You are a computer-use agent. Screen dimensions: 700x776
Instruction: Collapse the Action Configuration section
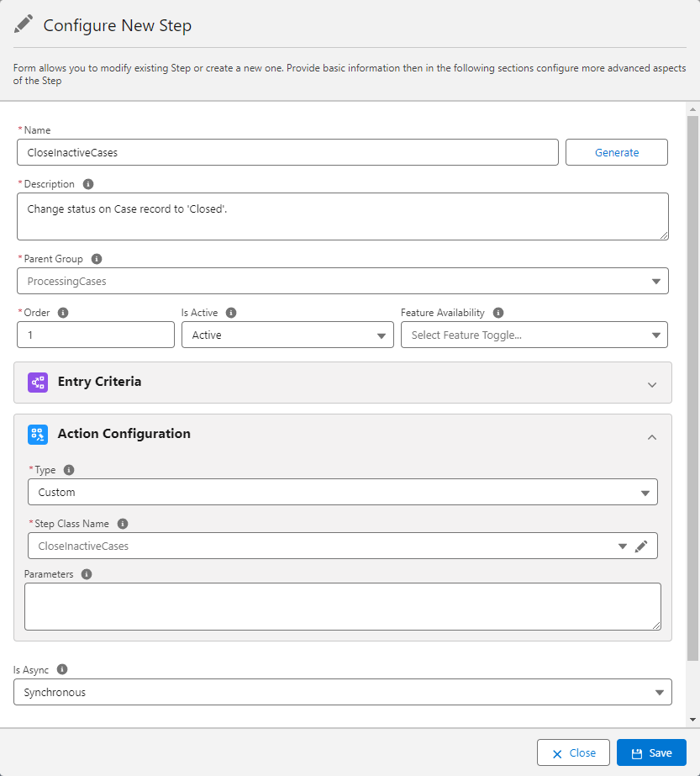click(x=652, y=437)
